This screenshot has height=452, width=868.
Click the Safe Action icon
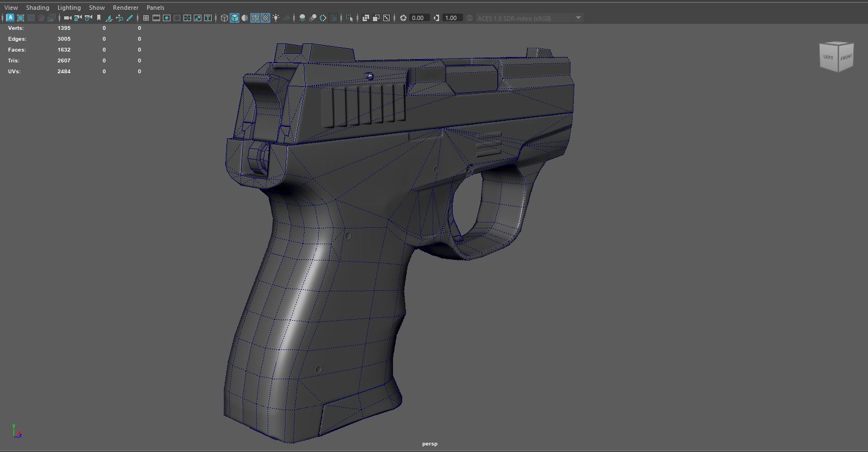[197, 18]
